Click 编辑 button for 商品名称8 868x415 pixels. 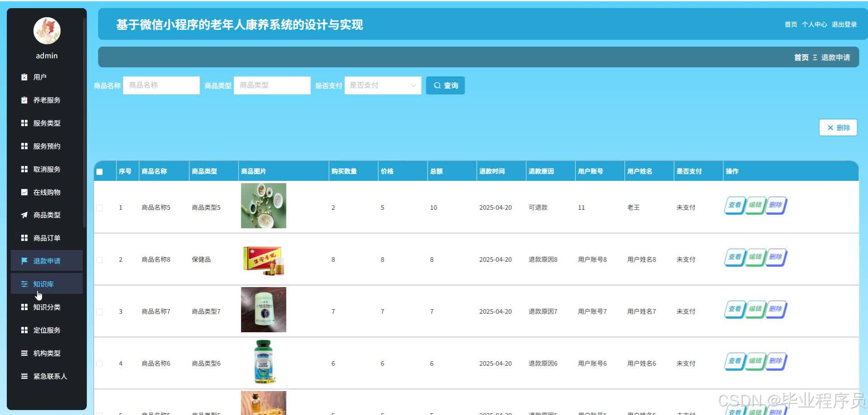pyautogui.click(x=755, y=257)
